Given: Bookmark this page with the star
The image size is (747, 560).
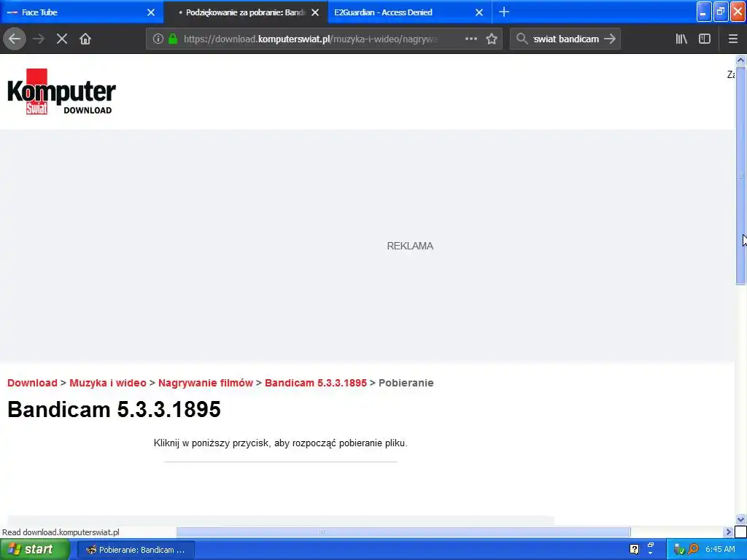Looking at the screenshot, I should click(x=492, y=39).
